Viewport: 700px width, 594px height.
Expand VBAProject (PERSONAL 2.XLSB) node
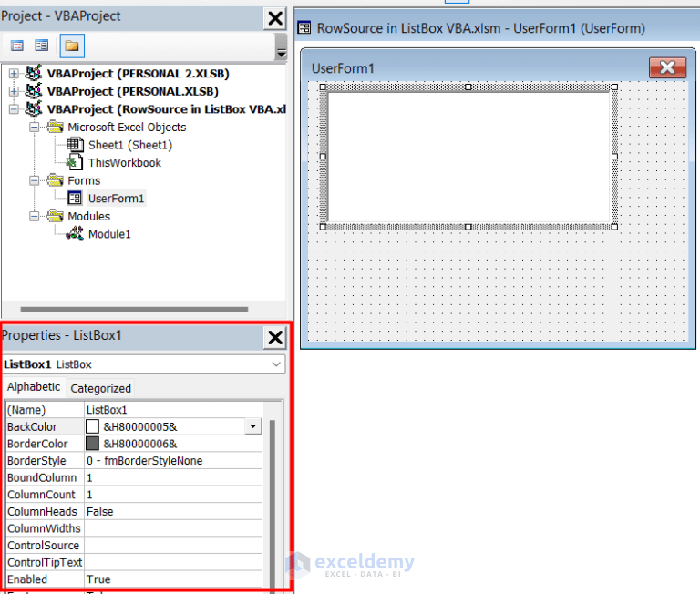pos(14,73)
